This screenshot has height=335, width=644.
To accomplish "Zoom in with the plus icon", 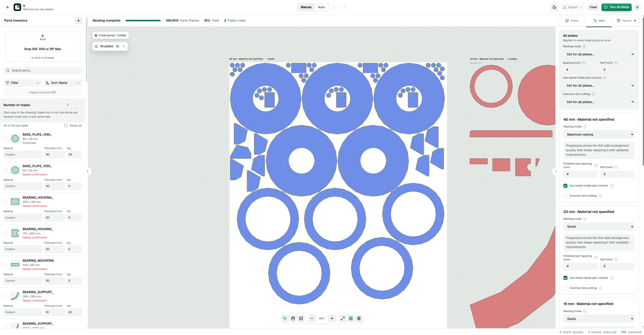I will pyautogui.click(x=332, y=319).
